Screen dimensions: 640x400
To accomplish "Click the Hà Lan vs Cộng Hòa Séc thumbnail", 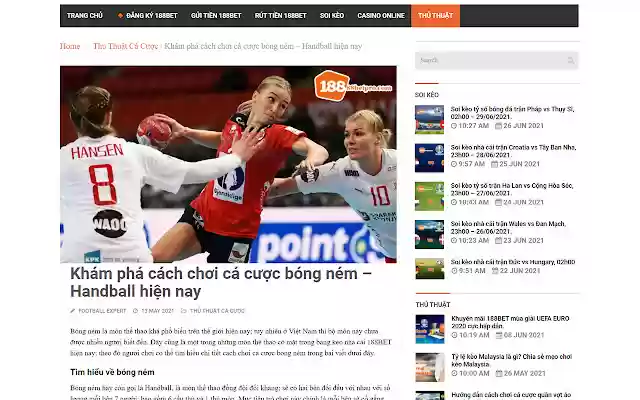I will [429, 196].
